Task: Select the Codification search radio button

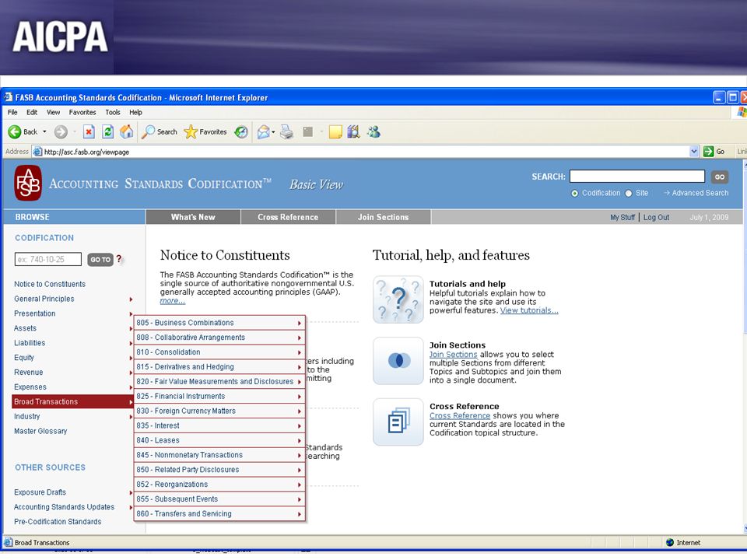Action: pyautogui.click(x=574, y=194)
